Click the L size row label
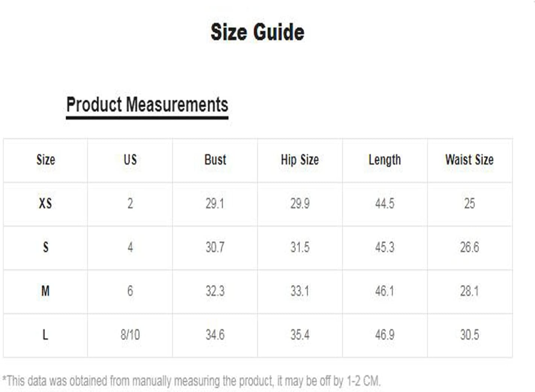 click(45, 334)
